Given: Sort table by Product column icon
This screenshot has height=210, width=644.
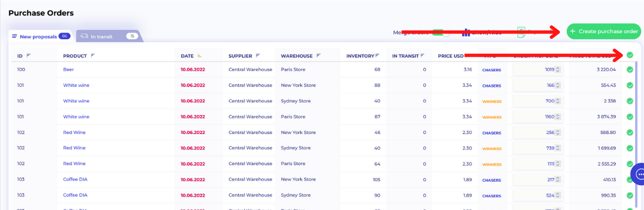Looking at the screenshot, I should pyautogui.click(x=93, y=56).
